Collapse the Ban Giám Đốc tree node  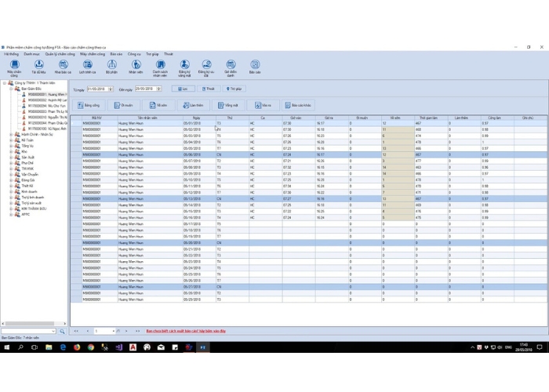(11, 89)
